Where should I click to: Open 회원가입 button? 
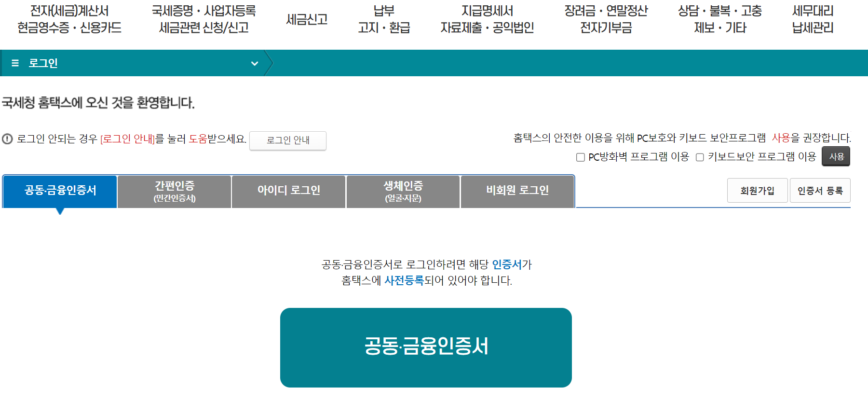click(x=758, y=191)
